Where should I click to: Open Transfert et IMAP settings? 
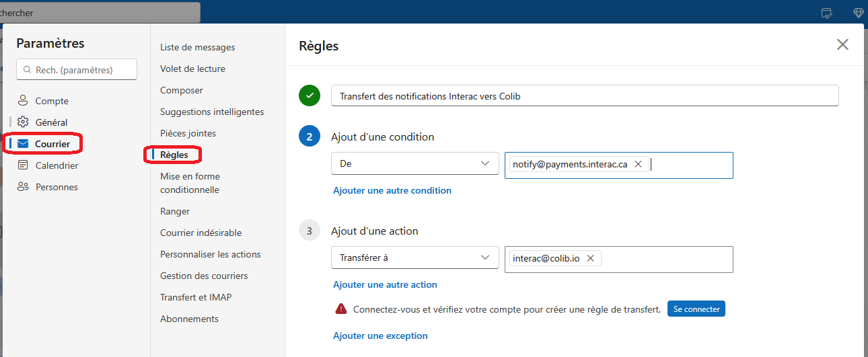[196, 297]
